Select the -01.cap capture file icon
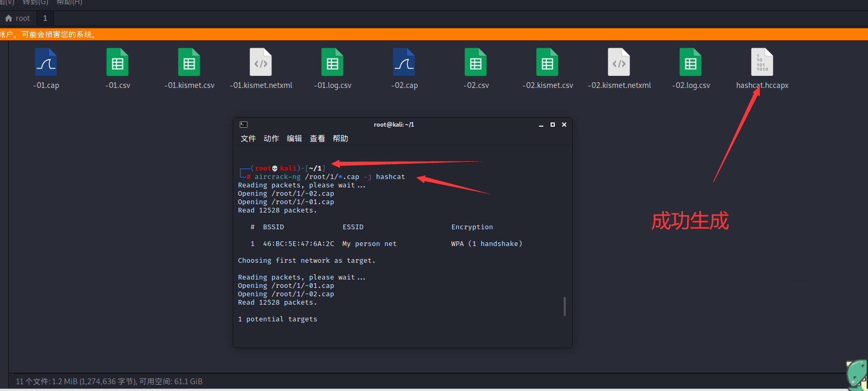868x391 pixels. pyautogui.click(x=46, y=62)
